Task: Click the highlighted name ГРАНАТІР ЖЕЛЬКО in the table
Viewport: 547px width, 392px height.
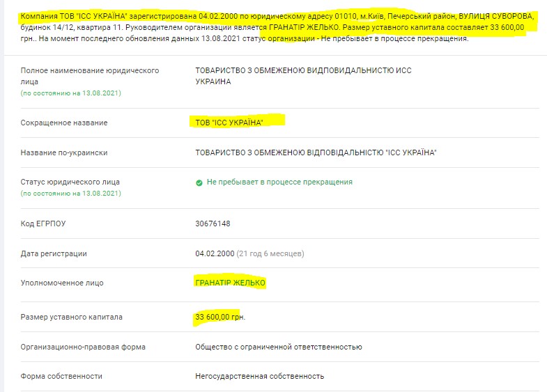Action: coord(231,283)
